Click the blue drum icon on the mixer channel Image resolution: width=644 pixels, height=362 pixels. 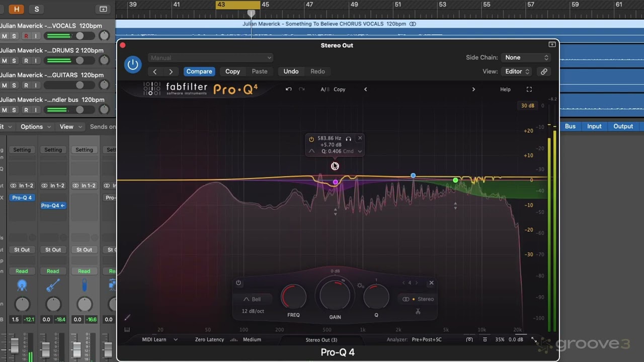tap(22, 286)
